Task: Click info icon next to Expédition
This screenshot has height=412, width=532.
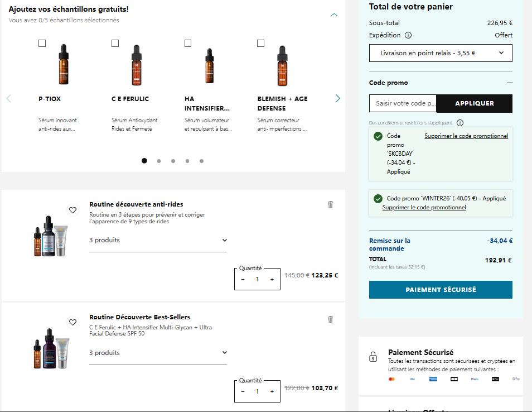Action: pyautogui.click(x=408, y=35)
